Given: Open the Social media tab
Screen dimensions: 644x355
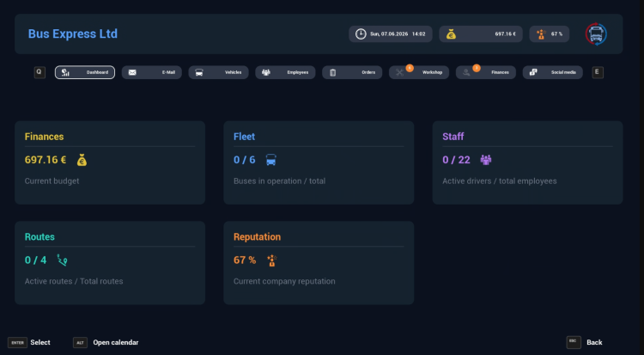Looking at the screenshot, I should (553, 73).
